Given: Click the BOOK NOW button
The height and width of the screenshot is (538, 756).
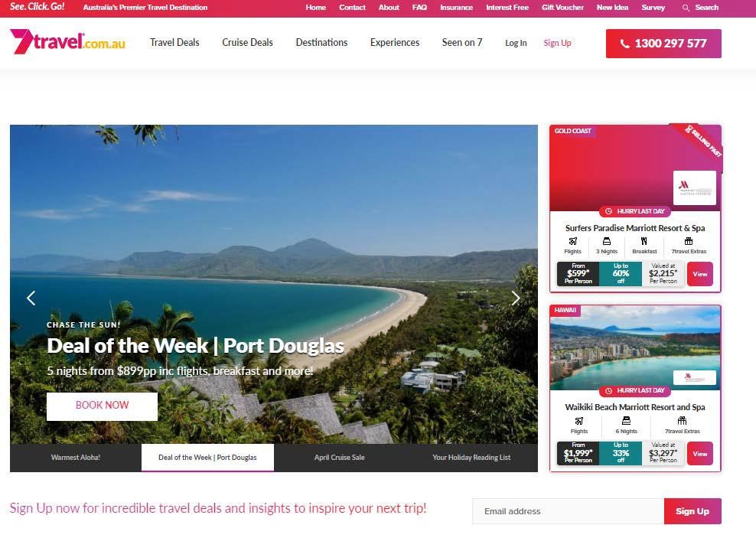Looking at the screenshot, I should (x=103, y=406).
